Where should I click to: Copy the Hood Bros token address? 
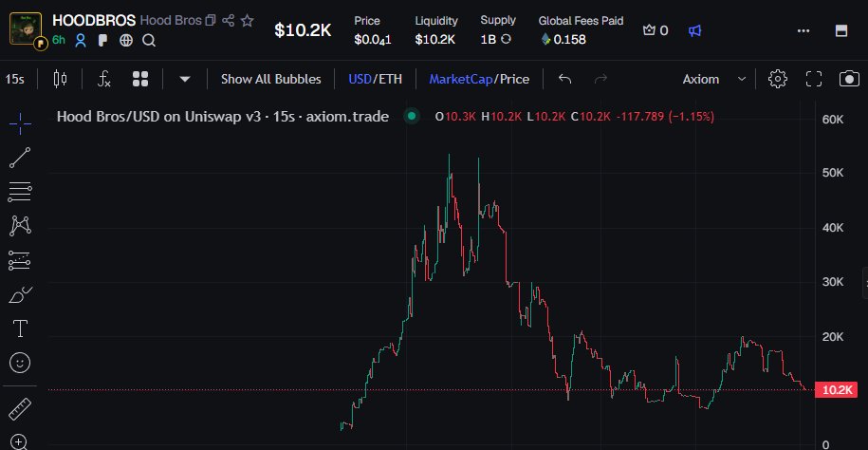[x=211, y=21]
